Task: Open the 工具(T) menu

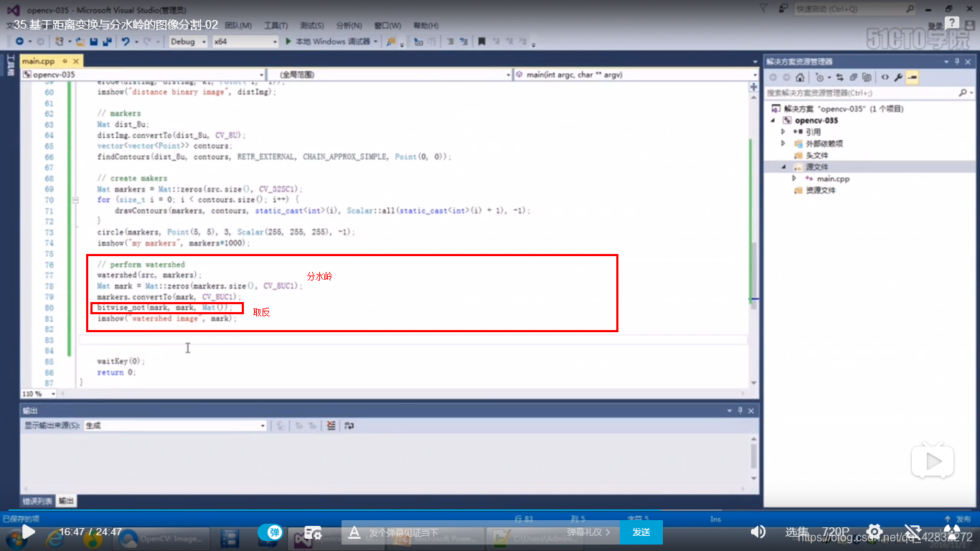Action: [275, 25]
